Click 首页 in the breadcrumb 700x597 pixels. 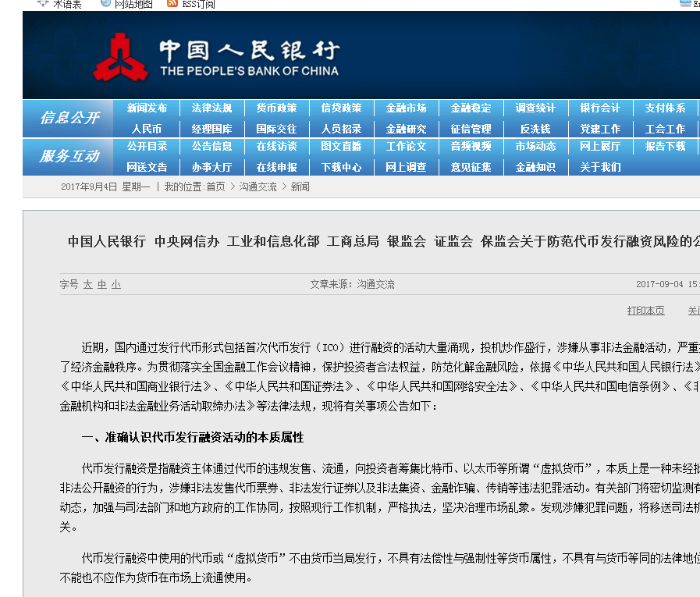tap(216, 187)
